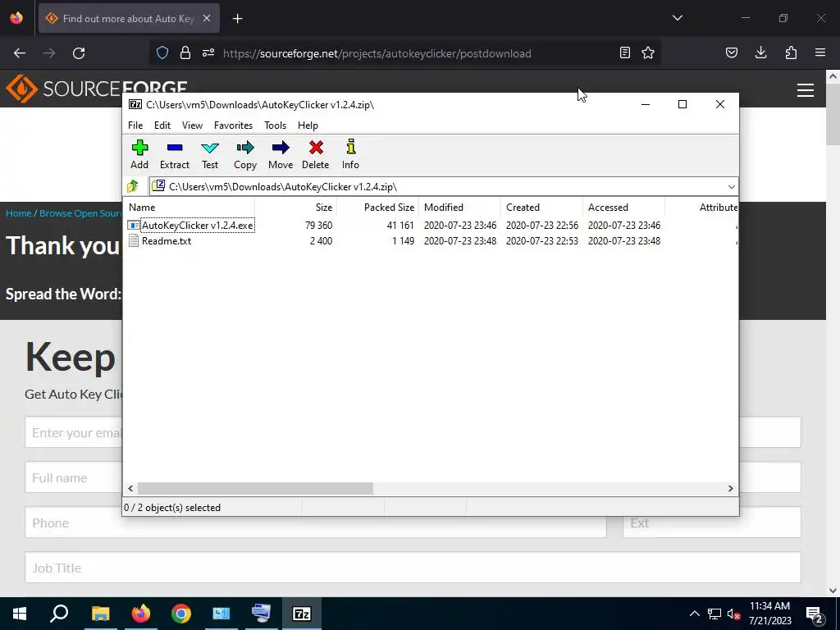The image size is (840, 630).
Task: Select the Readme.txt file
Action: pyautogui.click(x=166, y=241)
